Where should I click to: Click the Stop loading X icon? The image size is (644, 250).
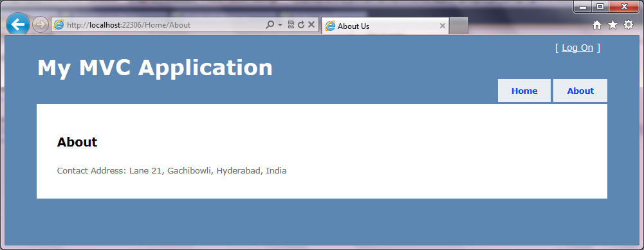click(x=311, y=25)
